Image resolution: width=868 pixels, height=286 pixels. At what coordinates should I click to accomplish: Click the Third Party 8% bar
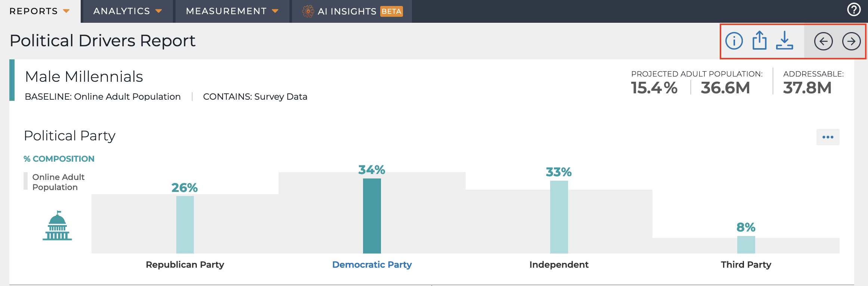pos(746,245)
